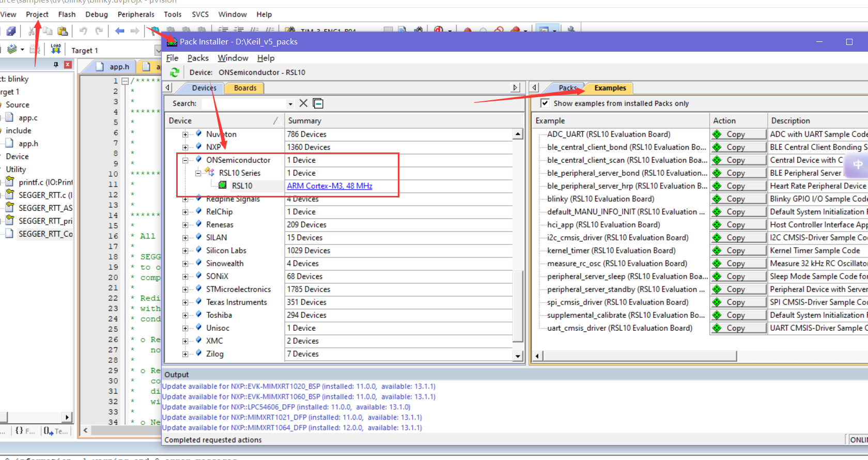The width and height of the screenshot is (868, 460).
Task: Open dropdown arrow next to Multi-Project icon
Action: click(x=22, y=50)
